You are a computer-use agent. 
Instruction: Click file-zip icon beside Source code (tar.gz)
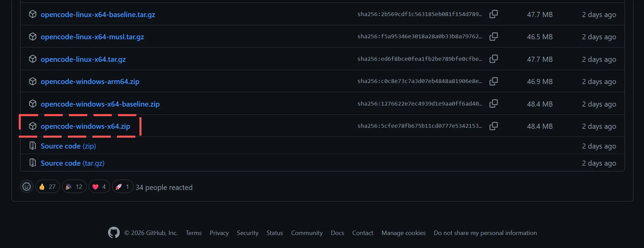[x=33, y=163]
